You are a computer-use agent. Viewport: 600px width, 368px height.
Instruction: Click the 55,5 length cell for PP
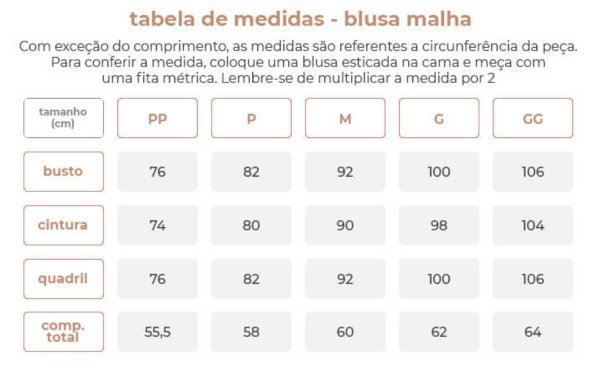coord(157,332)
